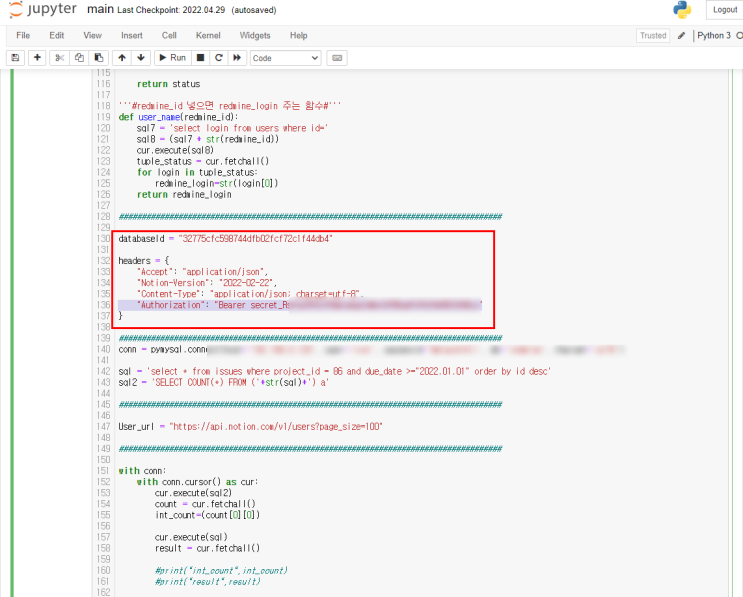Click the Logout button

[x=725, y=9]
